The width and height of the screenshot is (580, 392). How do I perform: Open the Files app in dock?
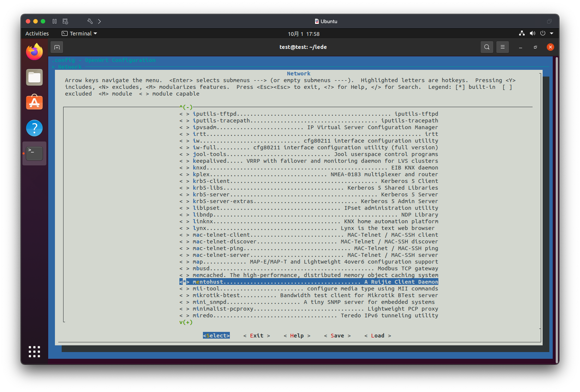click(x=34, y=77)
